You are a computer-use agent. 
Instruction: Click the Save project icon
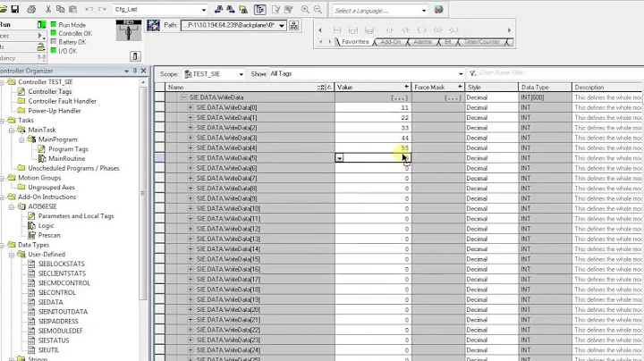coord(15,9)
